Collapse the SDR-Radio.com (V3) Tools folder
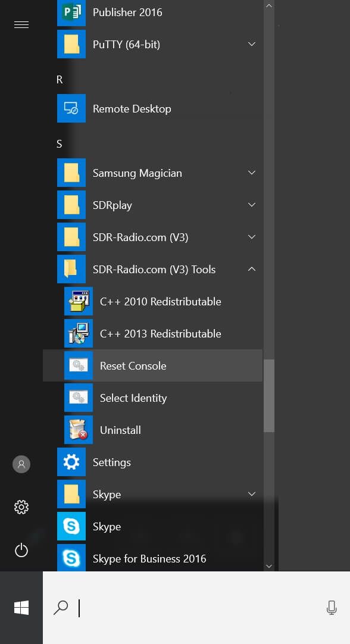This screenshot has width=350, height=644. pos(252,269)
